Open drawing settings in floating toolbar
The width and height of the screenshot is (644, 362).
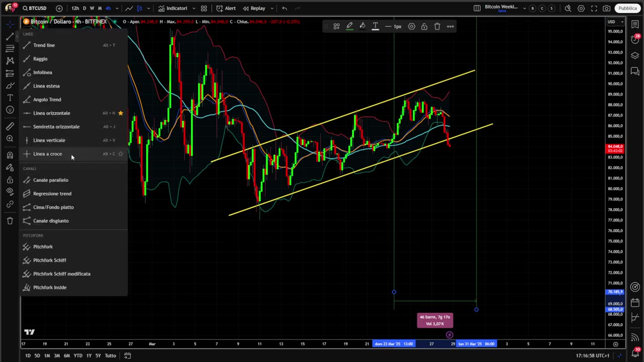tap(412, 26)
